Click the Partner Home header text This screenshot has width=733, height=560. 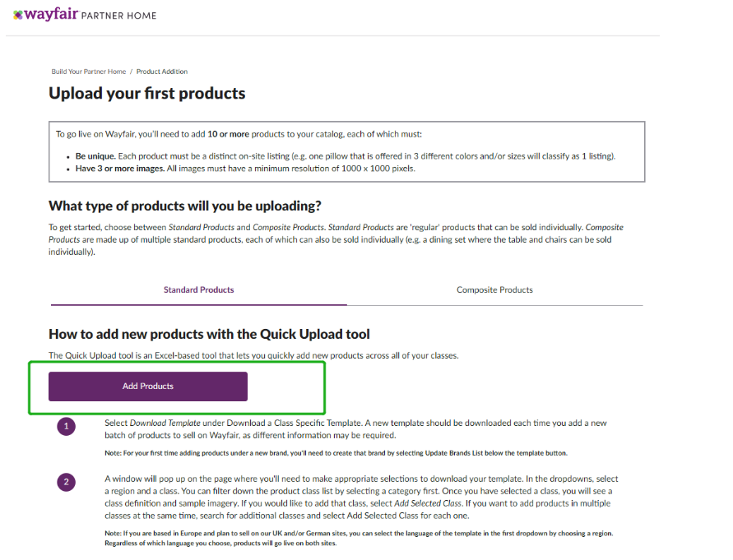[118, 16]
